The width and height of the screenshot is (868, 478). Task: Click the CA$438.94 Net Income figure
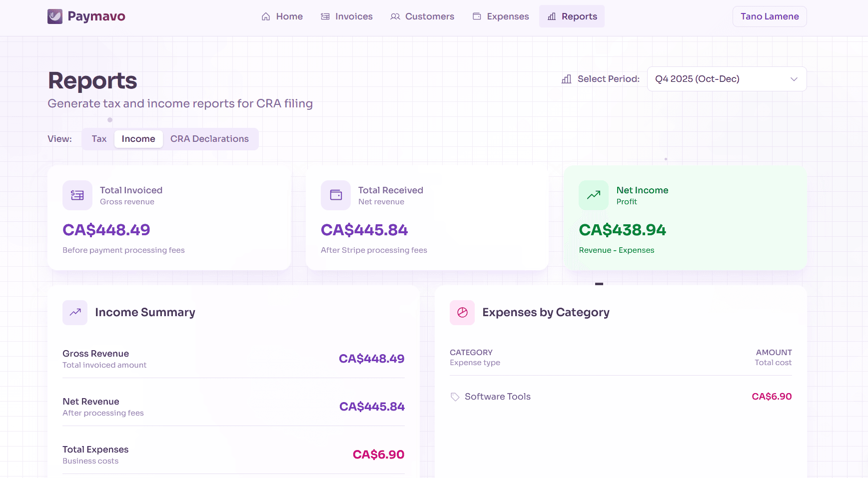click(622, 230)
